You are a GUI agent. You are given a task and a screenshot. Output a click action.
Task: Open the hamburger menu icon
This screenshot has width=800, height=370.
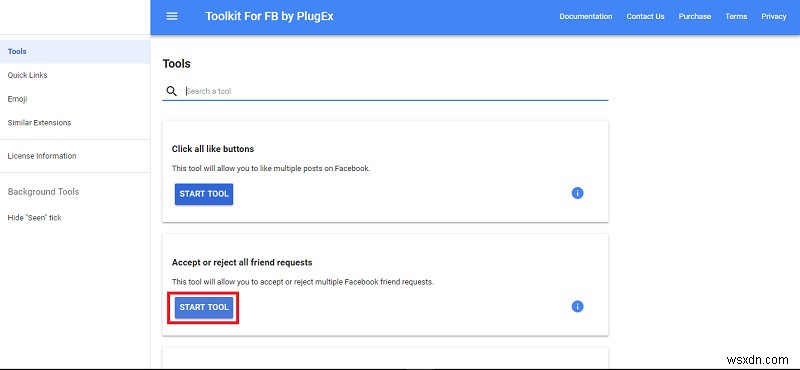point(172,16)
